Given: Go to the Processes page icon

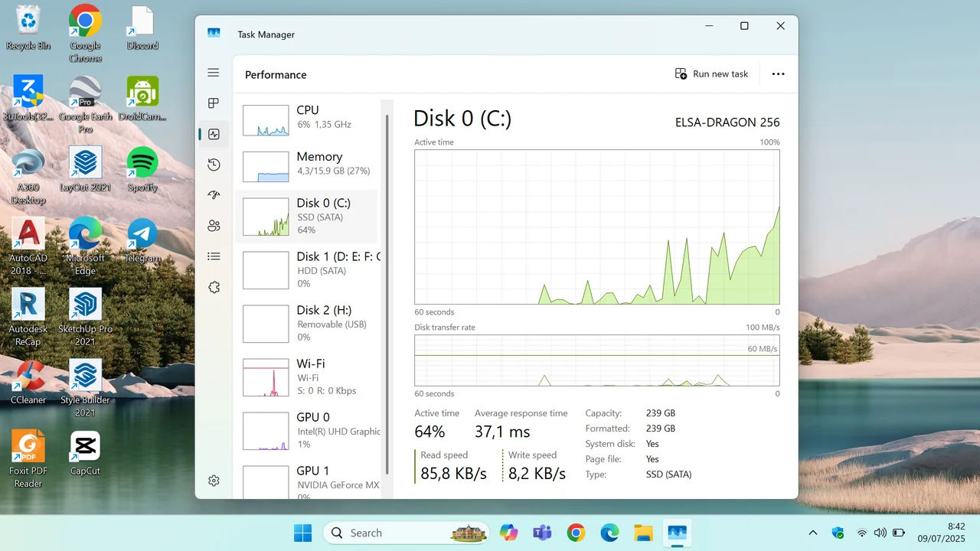Looking at the screenshot, I should (x=214, y=103).
